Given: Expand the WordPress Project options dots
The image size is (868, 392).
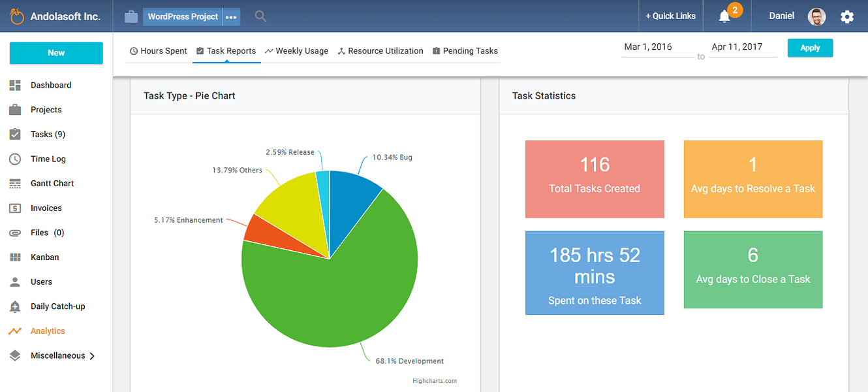Looking at the screenshot, I should pyautogui.click(x=232, y=17).
